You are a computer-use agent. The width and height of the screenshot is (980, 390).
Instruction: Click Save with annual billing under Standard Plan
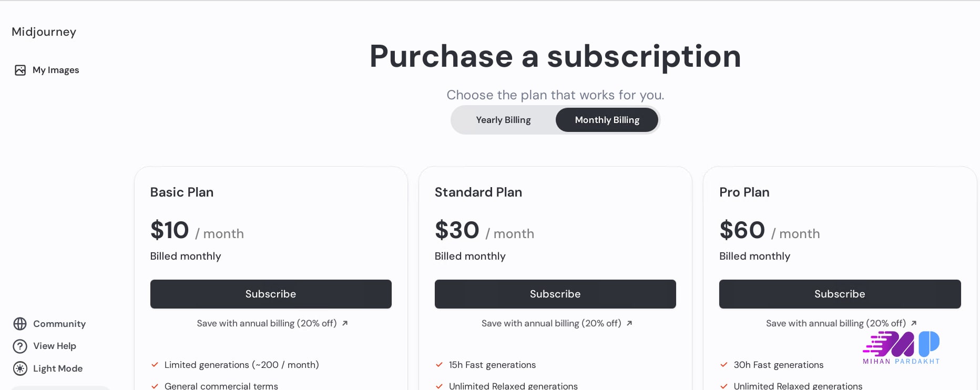point(551,323)
